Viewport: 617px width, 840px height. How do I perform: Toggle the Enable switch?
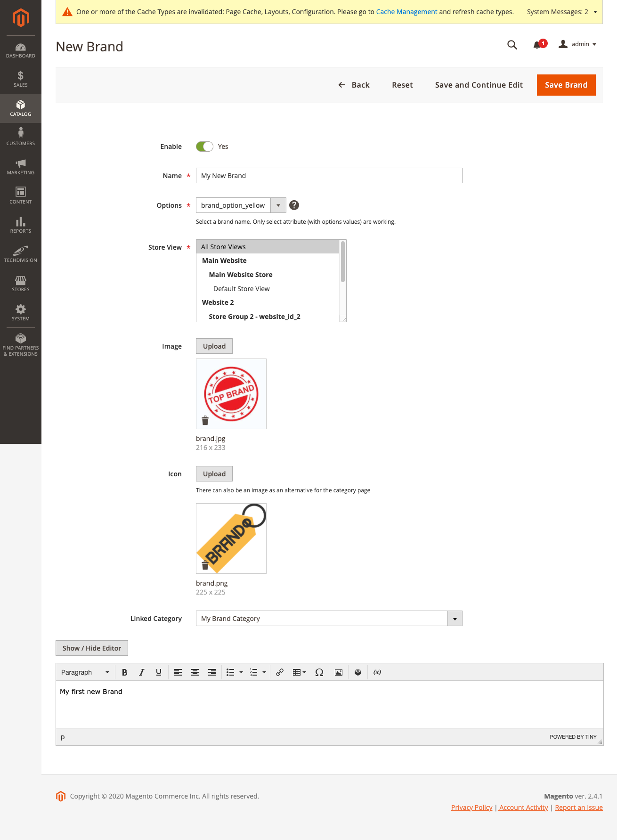(x=204, y=147)
